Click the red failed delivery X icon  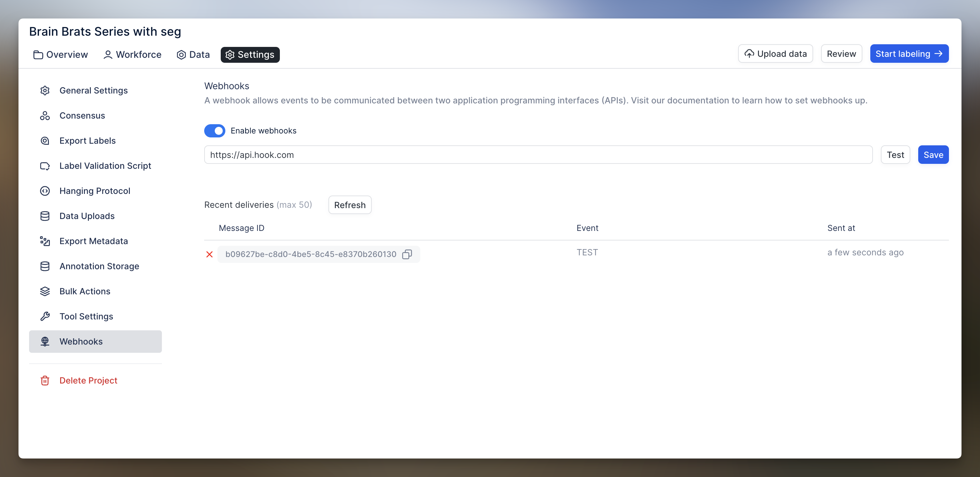tap(209, 254)
